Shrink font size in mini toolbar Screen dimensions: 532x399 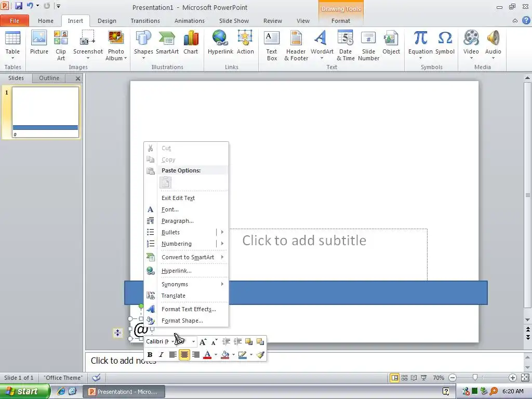(x=214, y=342)
